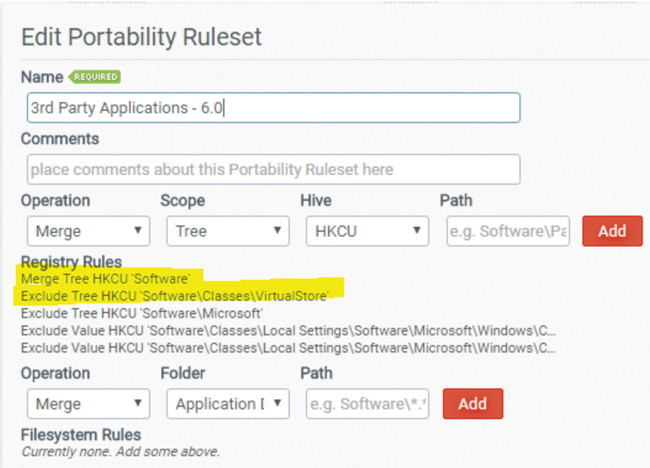This screenshot has width=650, height=468.
Task: Click the green REQUIRED badge next to Name
Action: pyautogui.click(x=94, y=77)
